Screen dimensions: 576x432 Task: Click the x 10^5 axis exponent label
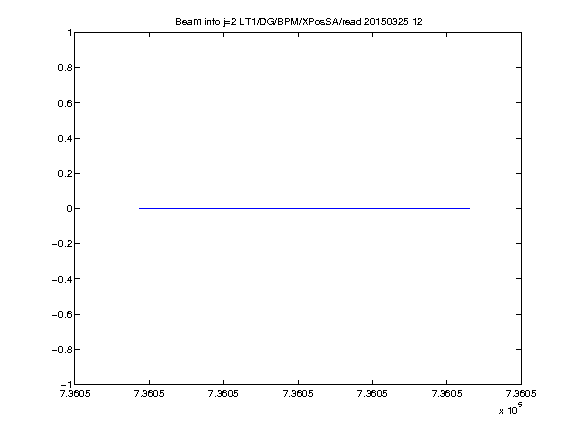tap(511, 408)
